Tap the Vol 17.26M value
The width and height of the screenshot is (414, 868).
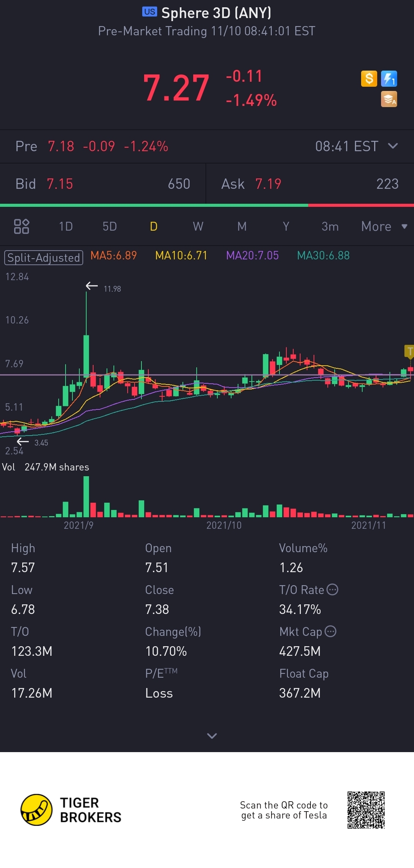coord(32,693)
